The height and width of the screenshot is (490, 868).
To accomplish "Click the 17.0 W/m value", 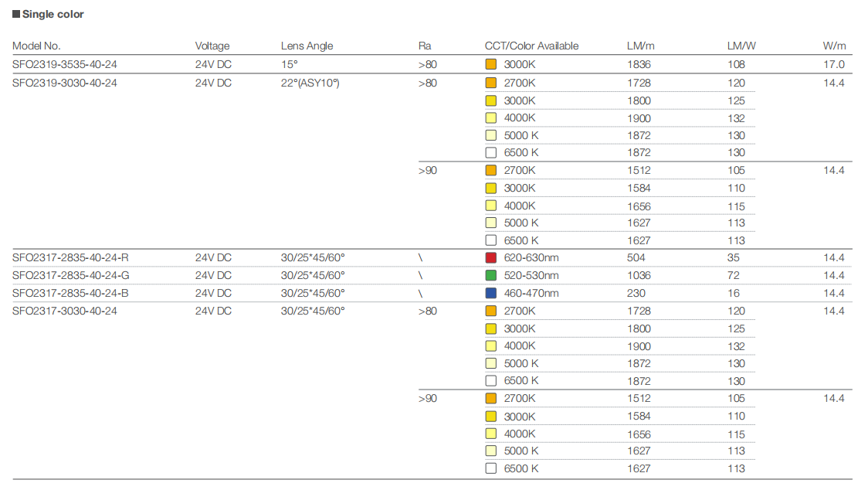I will coord(834,65).
